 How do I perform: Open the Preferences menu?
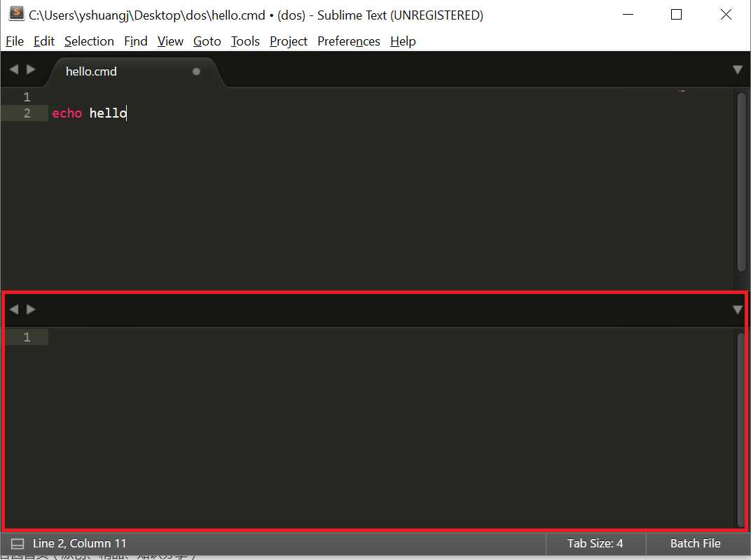point(349,41)
